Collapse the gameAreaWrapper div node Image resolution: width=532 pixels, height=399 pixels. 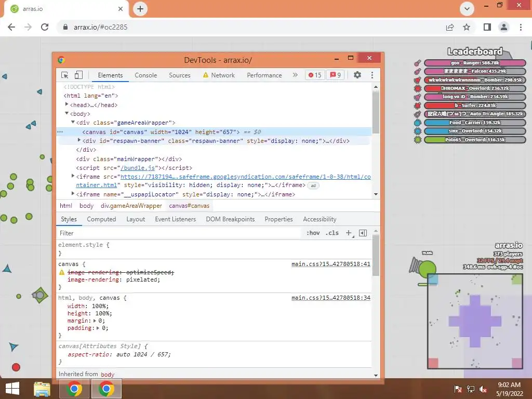pos(73,122)
